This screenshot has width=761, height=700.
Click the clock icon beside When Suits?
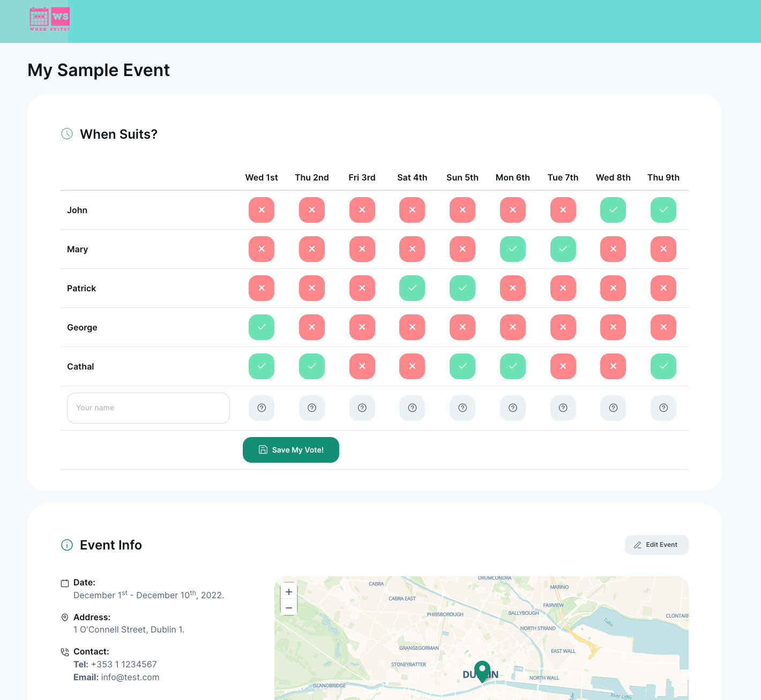[x=67, y=134]
